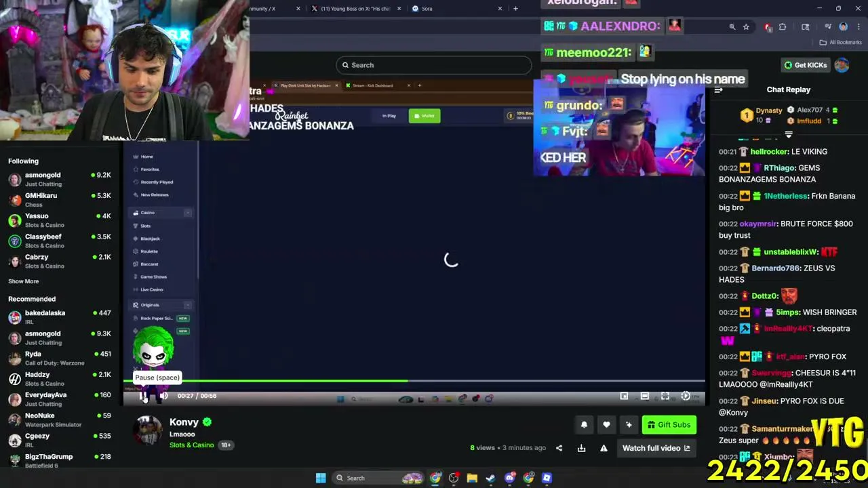
Task: Report the clip with the warning icon
Action: (604, 448)
